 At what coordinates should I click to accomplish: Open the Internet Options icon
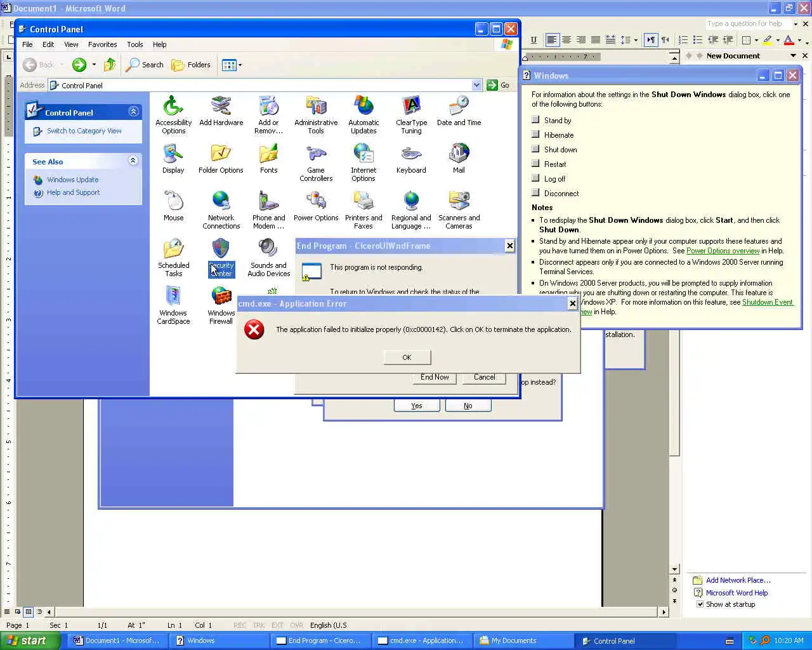pyautogui.click(x=363, y=162)
